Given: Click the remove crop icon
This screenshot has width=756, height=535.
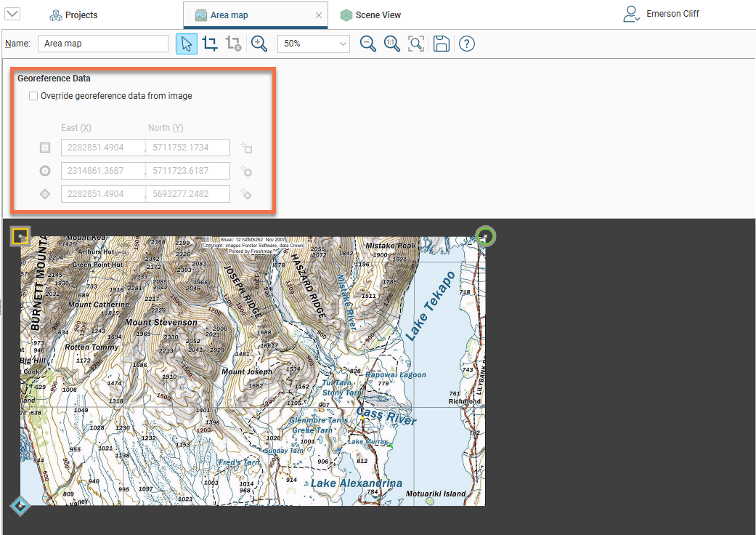Looking at the screenshot, I should [x=233, y=44].
